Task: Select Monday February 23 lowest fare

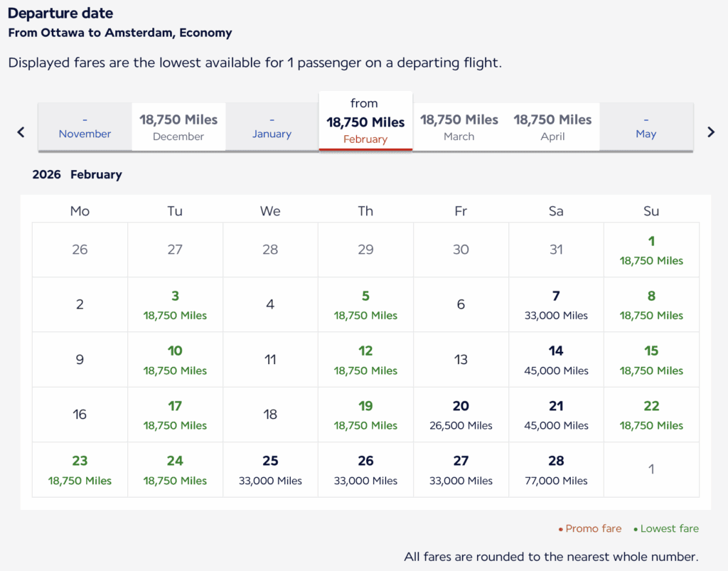Action: (x=80, y=469)
